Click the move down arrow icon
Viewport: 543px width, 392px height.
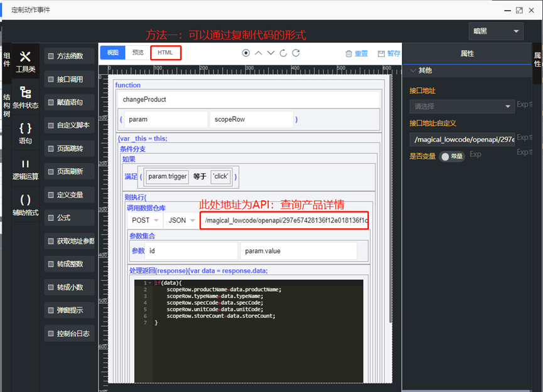tap(271, 53)
